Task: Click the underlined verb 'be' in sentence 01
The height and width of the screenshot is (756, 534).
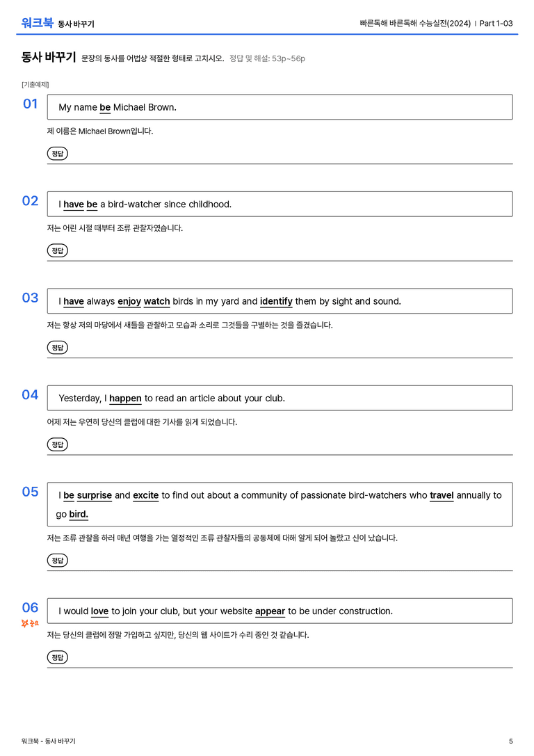Action: [105, 108]
